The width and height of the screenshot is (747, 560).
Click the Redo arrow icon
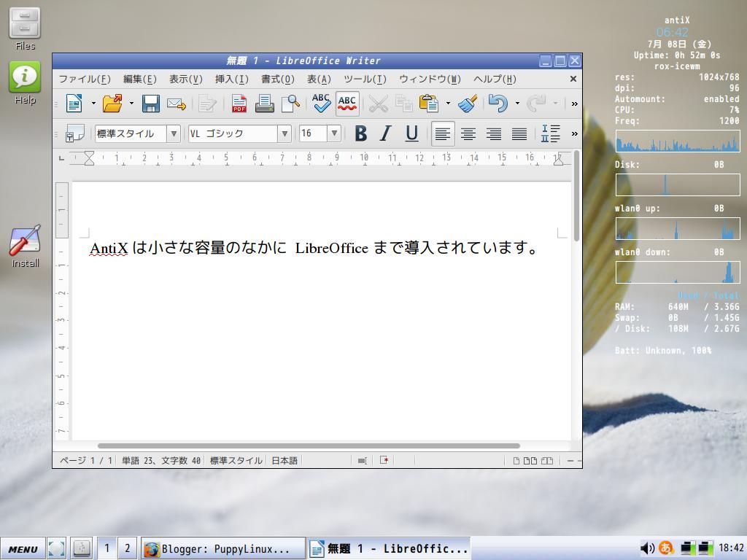(x=536, y=104)
